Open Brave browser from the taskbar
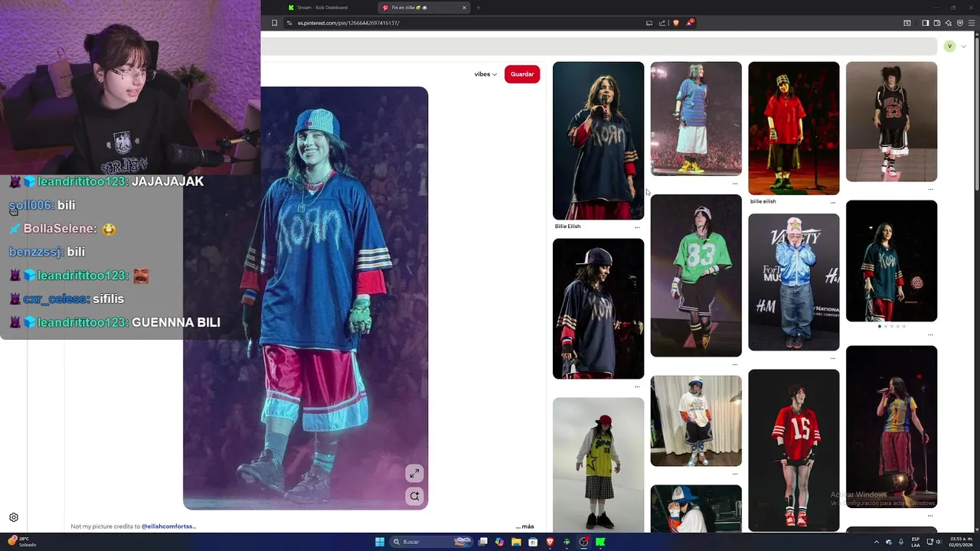 (x=550, y=542)
